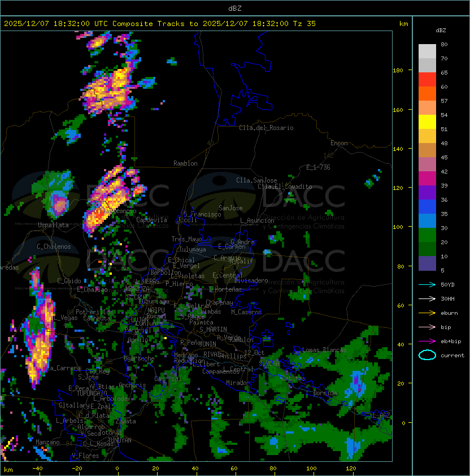This screenshot has height=476, width=470.
Task: Click the red 65 dBZ color swatch
Action: [427, 80]
